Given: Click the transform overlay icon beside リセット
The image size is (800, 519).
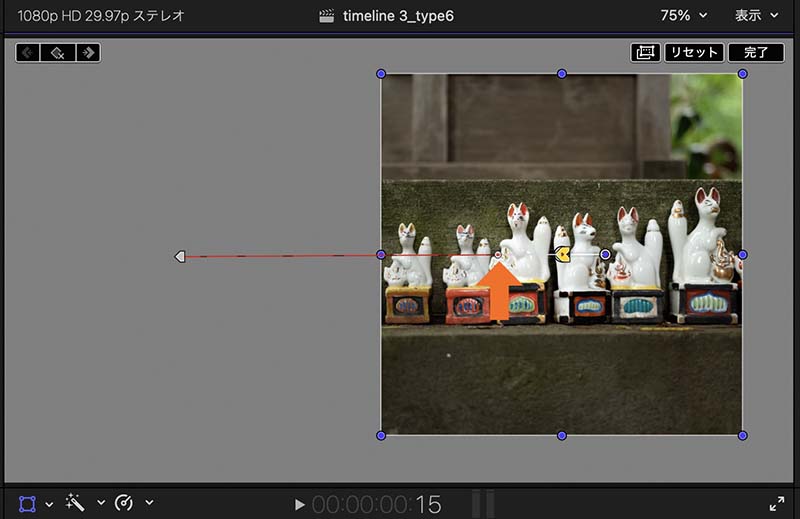Looking at the screenshot, I should pos(645,53).
